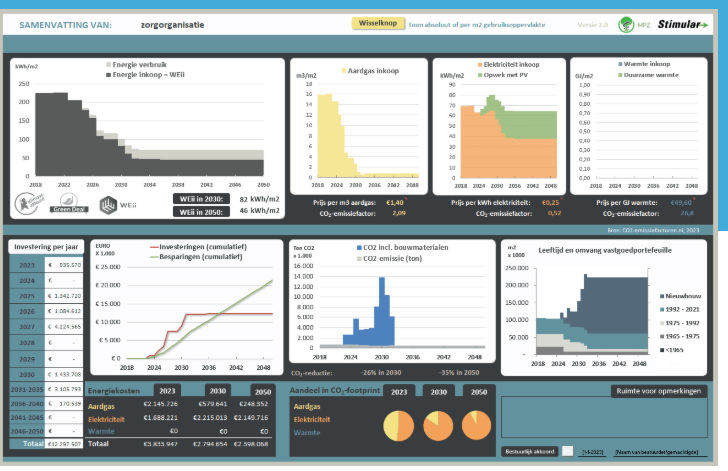Click the WEii in 2030 label
The width and height of the screenshot is (728, 471).
click(202, 199)
